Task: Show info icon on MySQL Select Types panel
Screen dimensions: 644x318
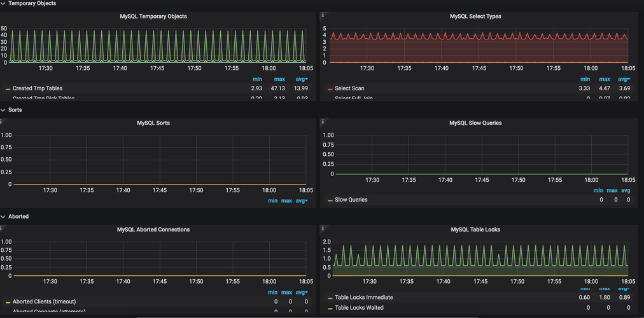Action: 323,15
